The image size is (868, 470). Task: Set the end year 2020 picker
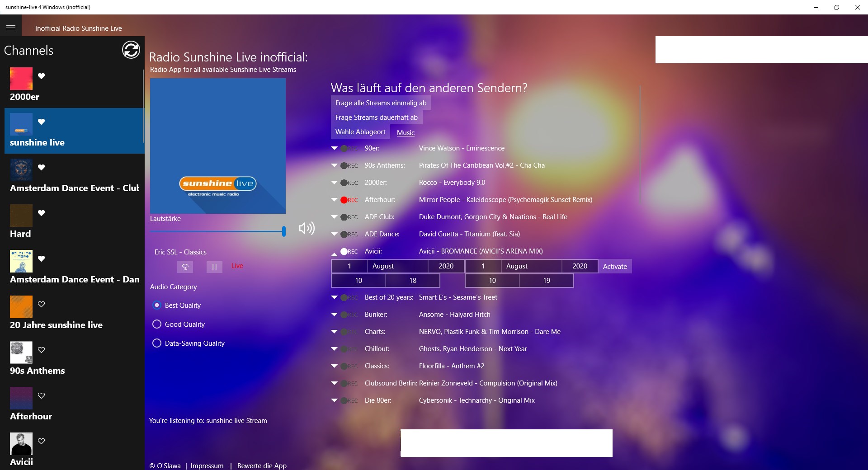point(580,266)
